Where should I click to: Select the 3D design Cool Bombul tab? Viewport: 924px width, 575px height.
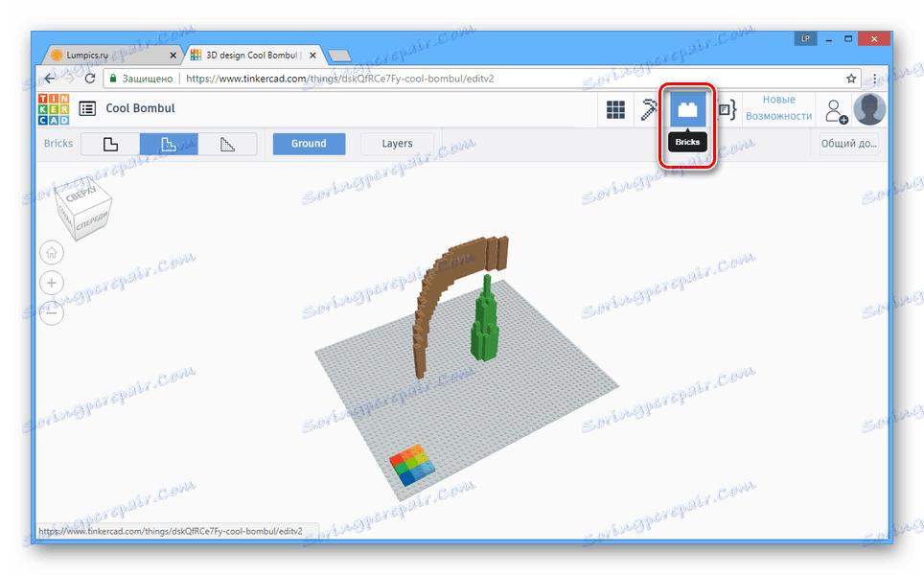click(252, 56)
